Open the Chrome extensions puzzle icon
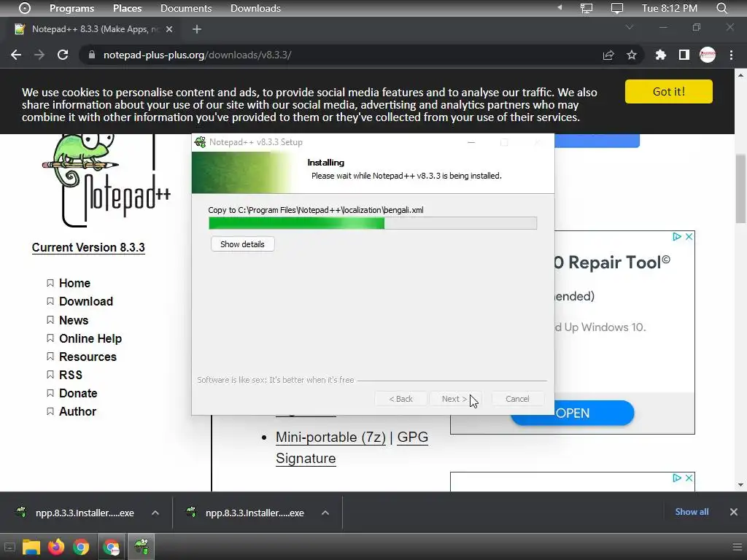 [x=660, y=55]
